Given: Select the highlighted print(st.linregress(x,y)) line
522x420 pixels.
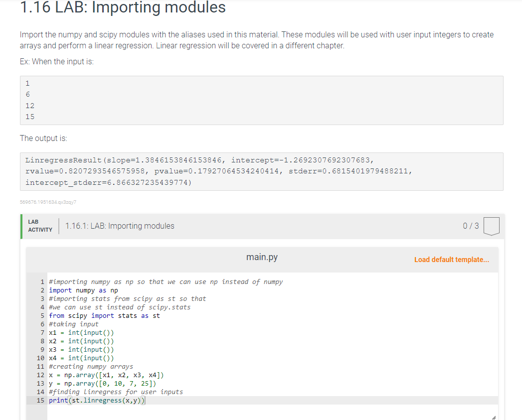Looking at the screenshot, I should point(97,400).
